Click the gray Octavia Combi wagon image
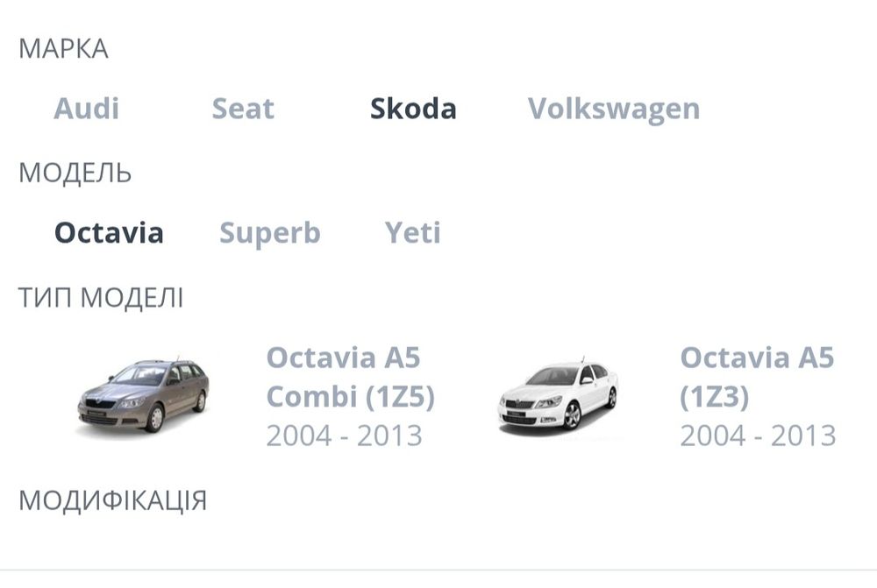This screenshot has width=877, height=588. coord(142,396)
